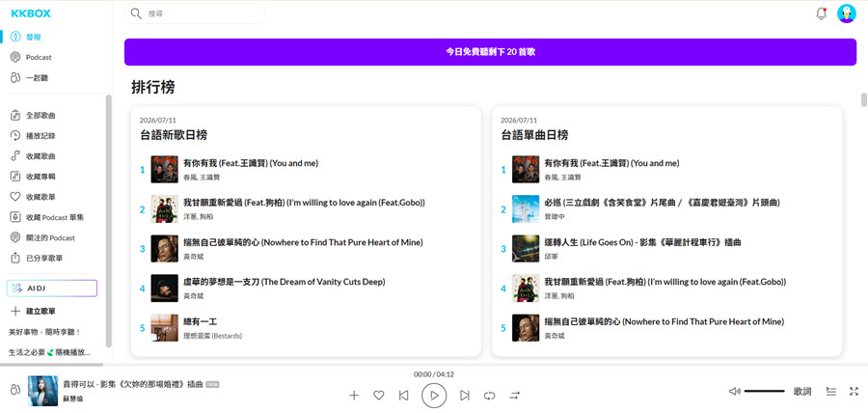The width and height of the screenshot is (868, 413).
Task: Click the 搜尋 search field
Action: coord(195,14)
